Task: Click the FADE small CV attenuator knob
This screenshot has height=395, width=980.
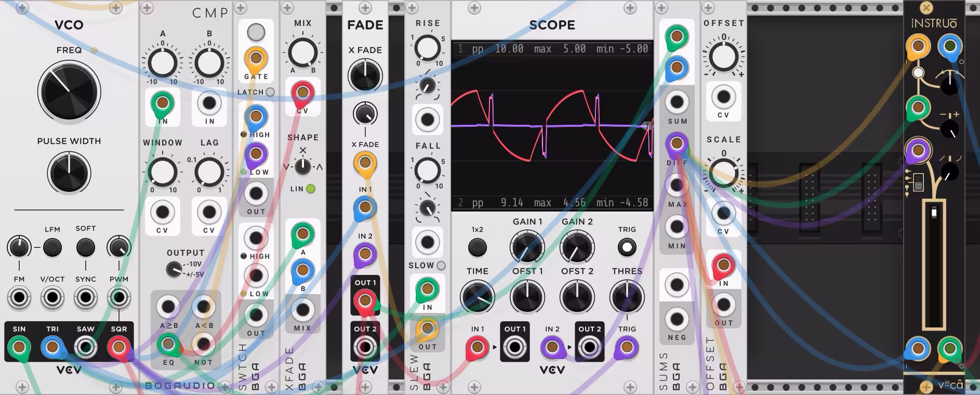Action: [365, 113]
